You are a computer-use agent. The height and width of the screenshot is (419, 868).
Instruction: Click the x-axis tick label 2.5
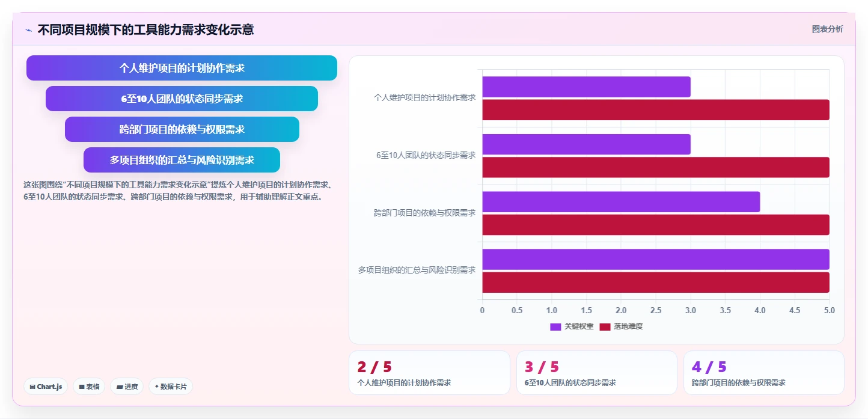coord(656,310)
